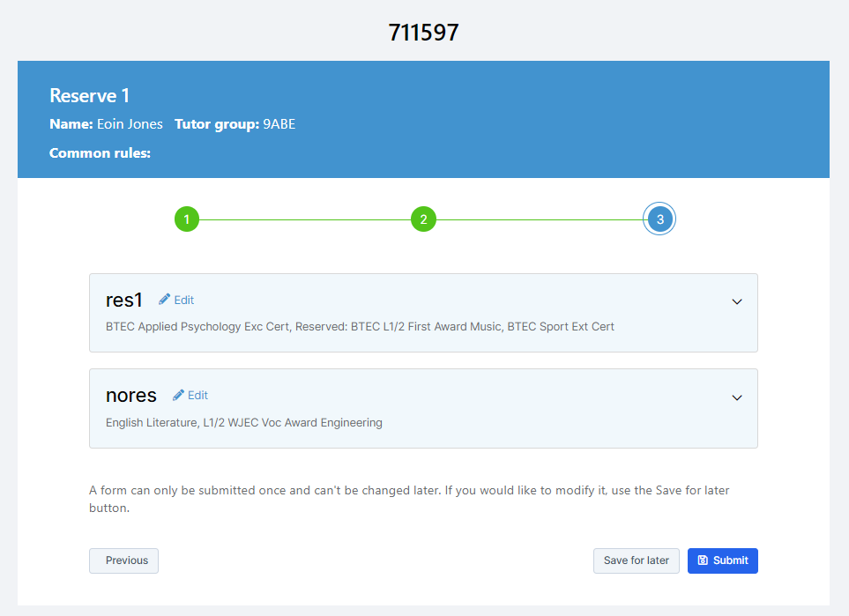
Task: Click the Common rules label
Action: coord(101,153)
